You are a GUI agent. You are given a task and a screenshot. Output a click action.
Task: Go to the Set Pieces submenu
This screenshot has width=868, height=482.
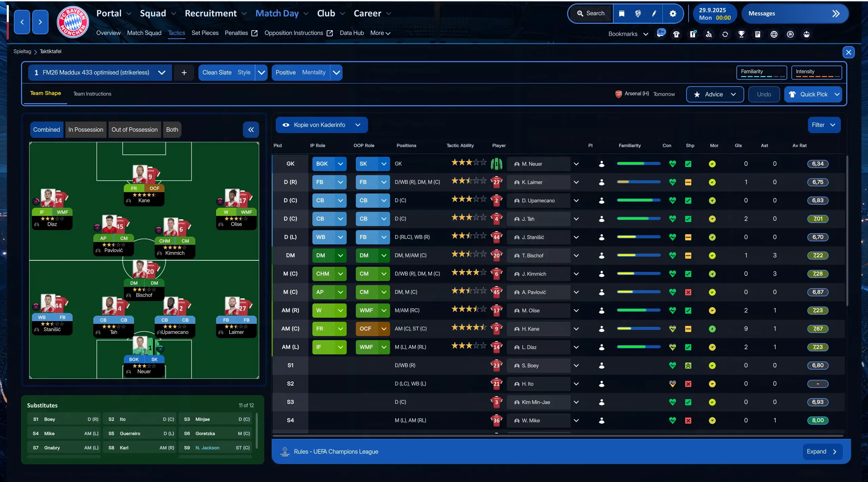click(205, 33)
